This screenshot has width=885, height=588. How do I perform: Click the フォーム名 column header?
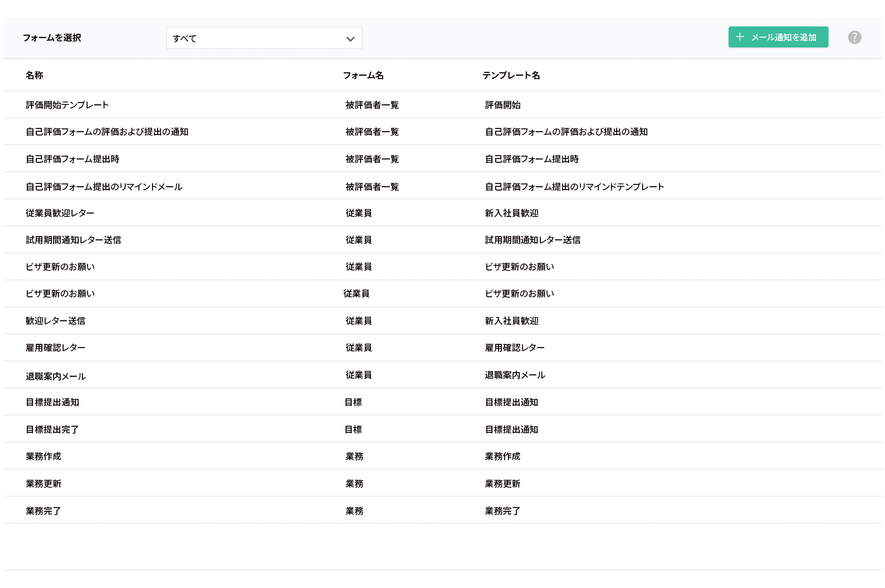pos(363,75)
